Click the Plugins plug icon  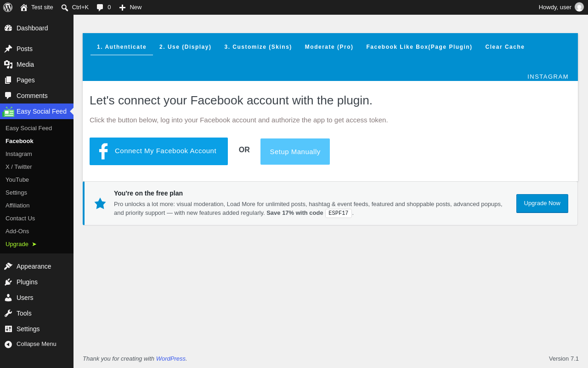[x=8, y=282]
